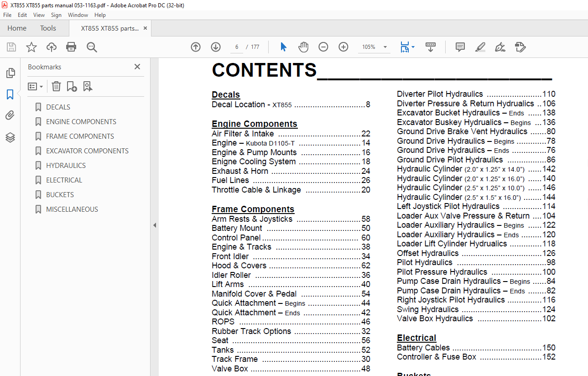The width and height of the screenshot is (588, 376).
Task: Jump to the ELECTRICAL bookmark
Action: point(64,180)
